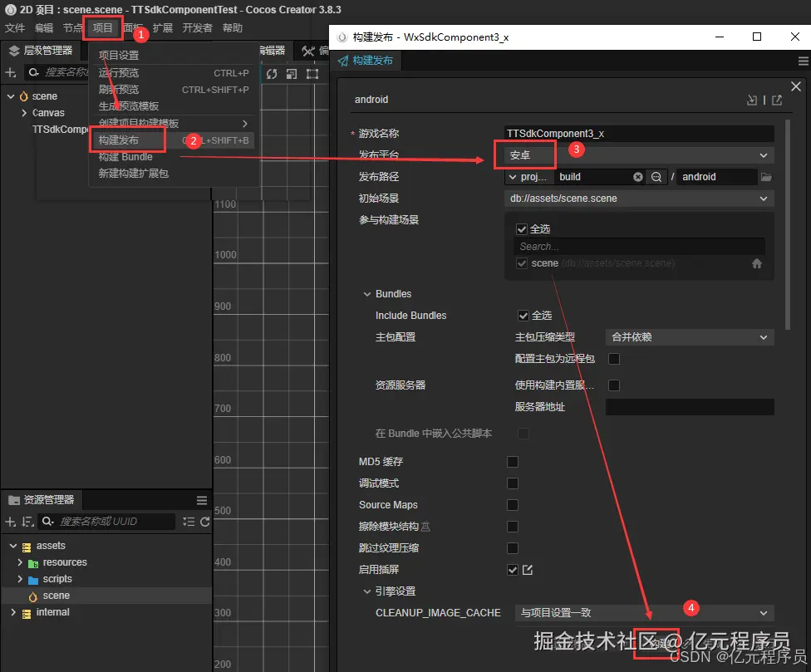The width and height of the screenshot is (811, 672).
Task: Switch to the 层级管理器 panel tab
Action: (x=42, y=51)
